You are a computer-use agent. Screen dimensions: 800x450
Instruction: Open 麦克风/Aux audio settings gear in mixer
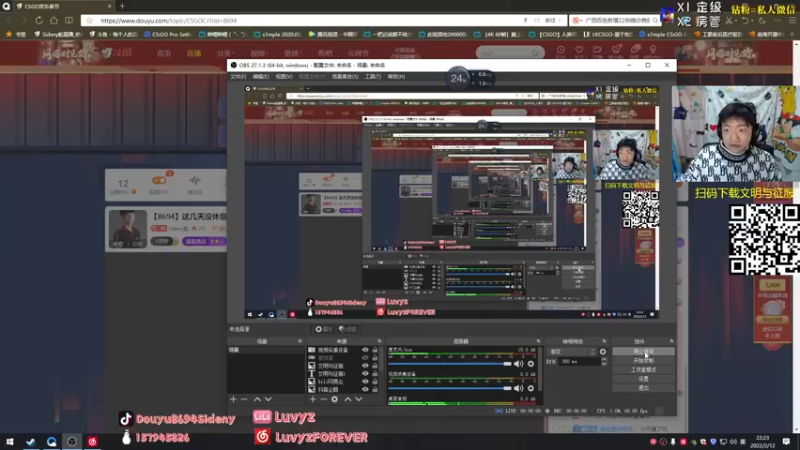pyautogui.click(x=531, y=364)
